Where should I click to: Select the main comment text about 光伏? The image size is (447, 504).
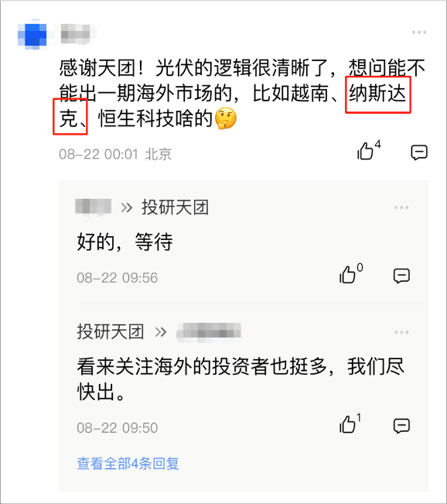point(243,94)
